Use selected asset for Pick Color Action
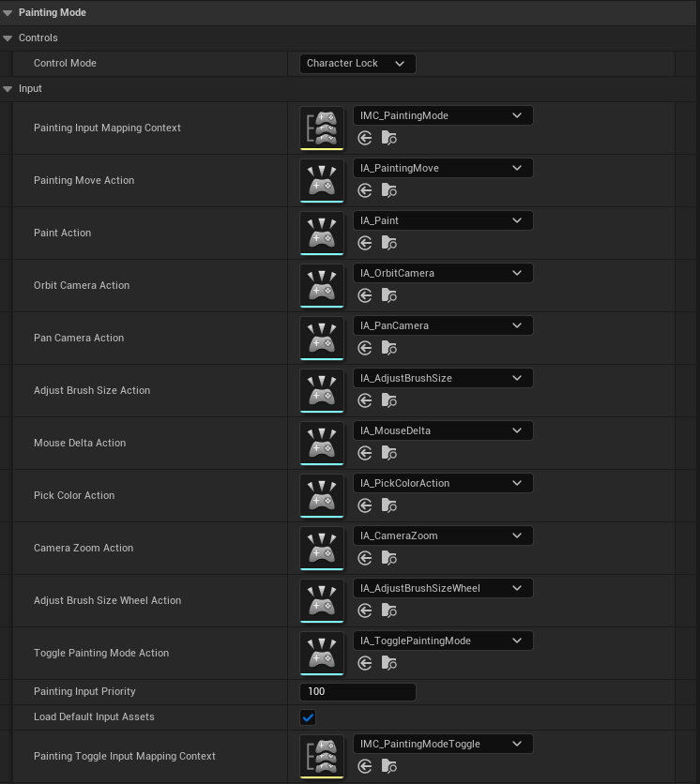Screen dimensions: 700x784 [x=365, y=505]
